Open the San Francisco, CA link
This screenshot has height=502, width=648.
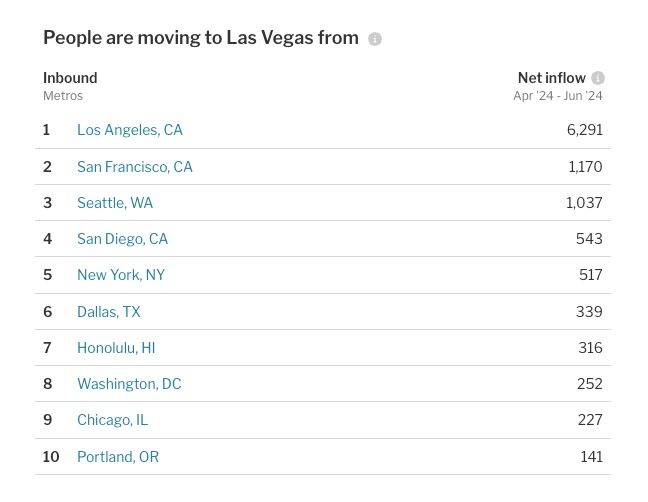135,167
